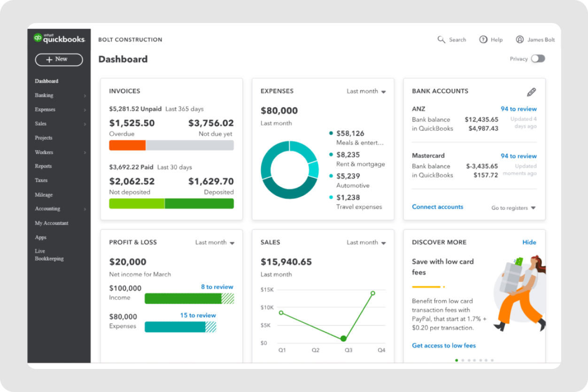Open the Expenses Last month dropdown
This screenshot has height=392, width=588.
(367, 91)
